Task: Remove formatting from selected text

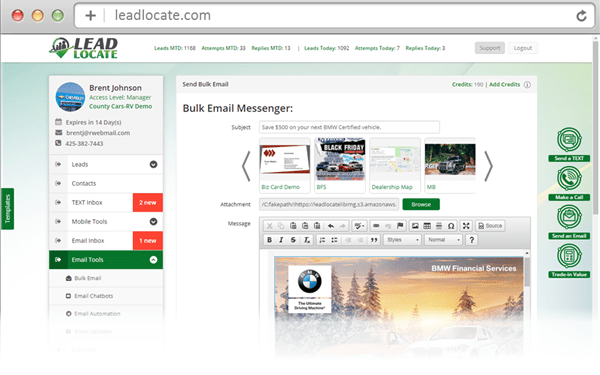Action: click(307, 240)
